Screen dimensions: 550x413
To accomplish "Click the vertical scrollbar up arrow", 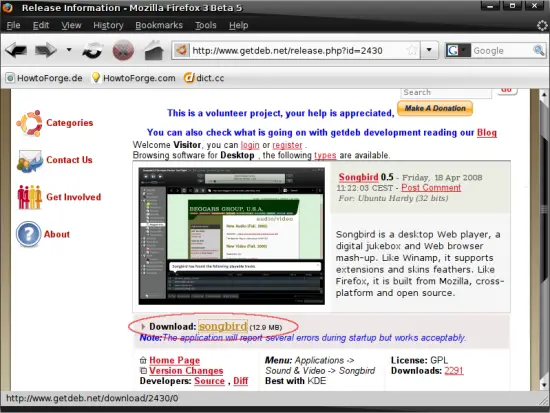I will point(544,94).
